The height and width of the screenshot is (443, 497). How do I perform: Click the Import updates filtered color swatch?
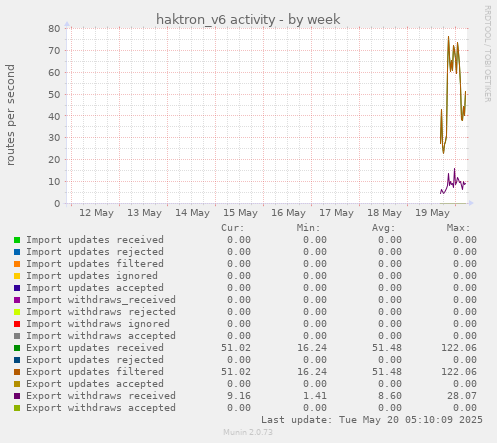(17, 264)
